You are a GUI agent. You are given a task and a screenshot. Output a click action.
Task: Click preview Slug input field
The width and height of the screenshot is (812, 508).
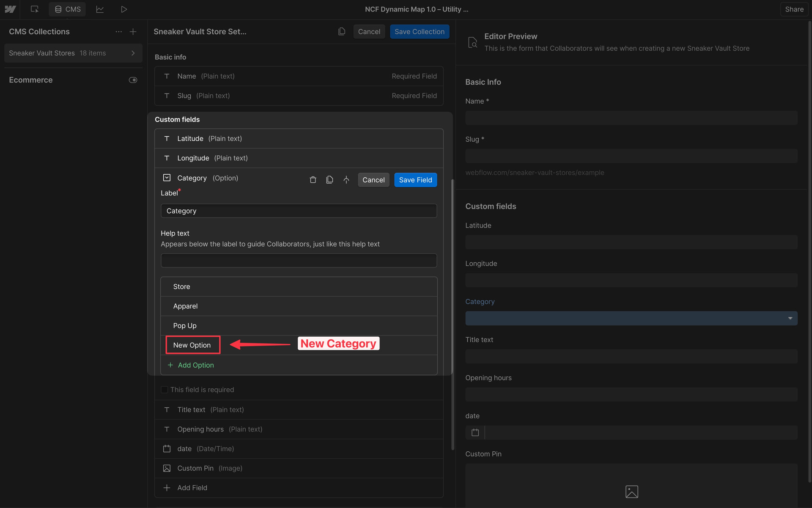(x=631, y=156)
